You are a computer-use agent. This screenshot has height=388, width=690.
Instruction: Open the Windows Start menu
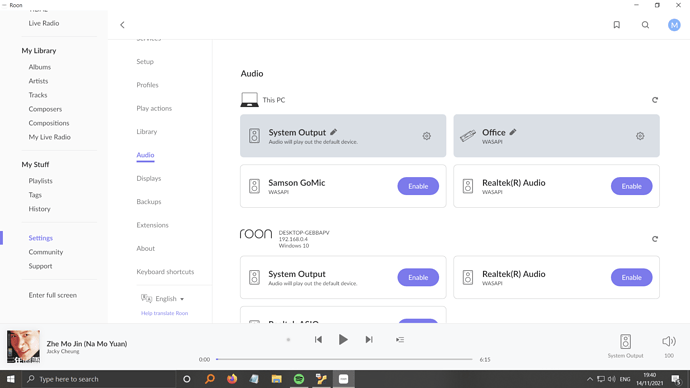(x=11, y=379)
